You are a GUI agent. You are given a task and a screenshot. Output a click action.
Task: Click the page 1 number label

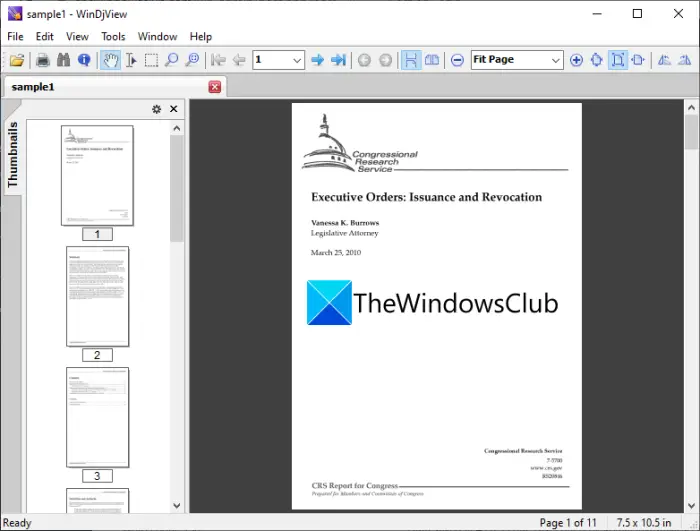pyautogui.click(x=97, y=234)
